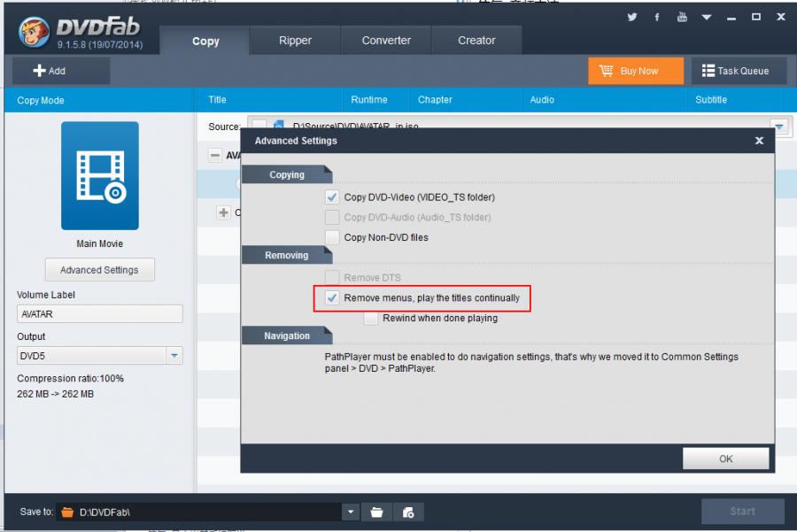Viewport: 797px width, 532px height.
Task: Open the browse folder icon beside Save to
Action: [x=376, y=512]
